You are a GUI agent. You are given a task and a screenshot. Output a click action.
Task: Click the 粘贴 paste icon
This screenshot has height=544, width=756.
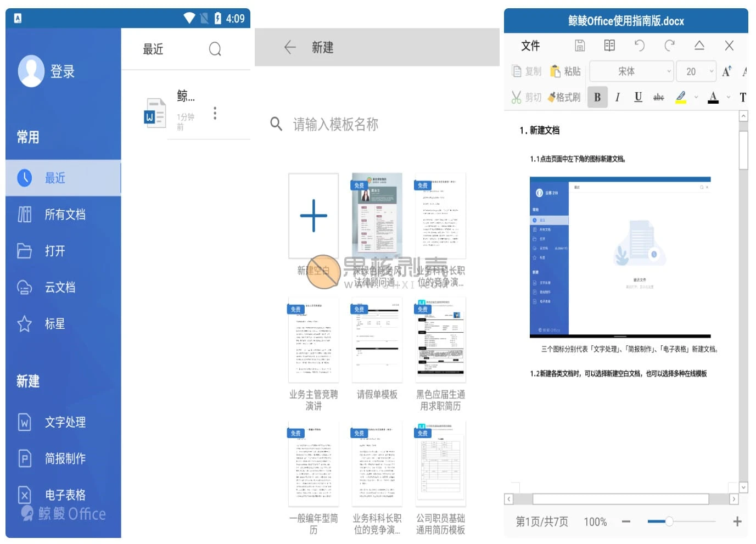click(556, 71)
